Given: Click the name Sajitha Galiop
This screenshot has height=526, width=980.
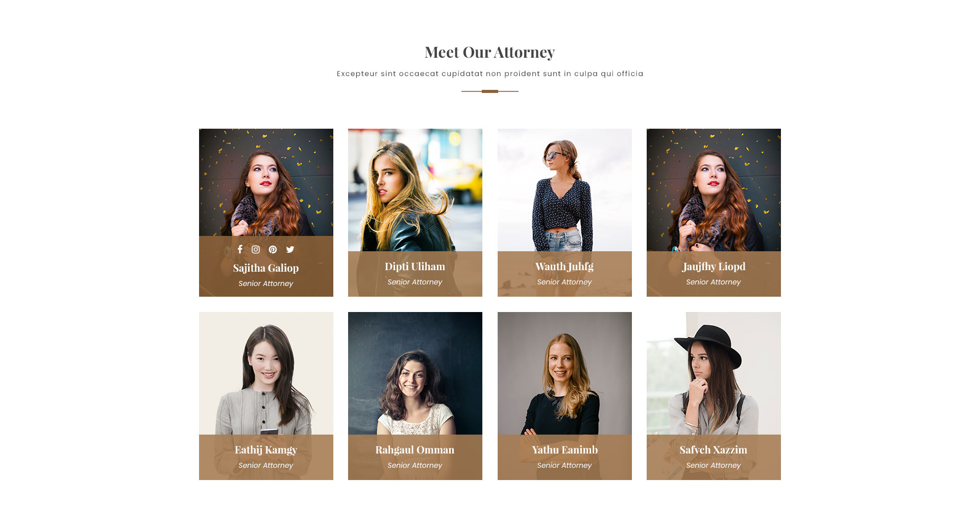Looking at the screenshot, I should pos(266,268).
